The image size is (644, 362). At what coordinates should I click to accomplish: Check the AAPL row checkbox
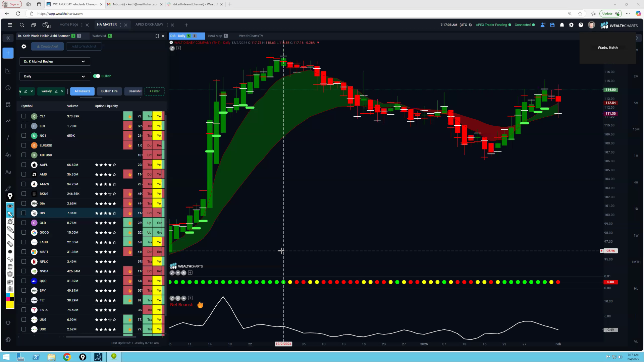[23, 165]
